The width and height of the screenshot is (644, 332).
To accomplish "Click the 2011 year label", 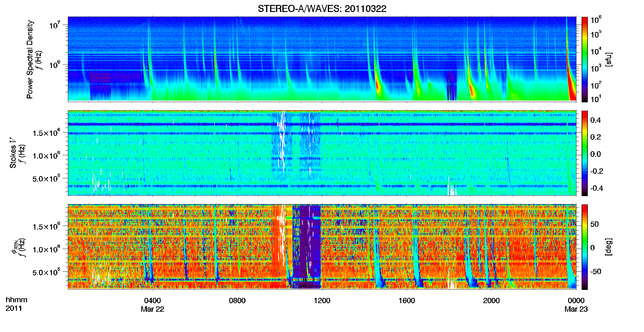I will coord(14,308).
